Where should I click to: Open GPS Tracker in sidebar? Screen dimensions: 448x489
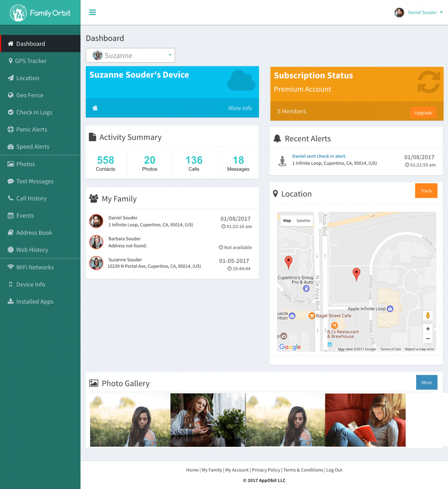point(31,61)
